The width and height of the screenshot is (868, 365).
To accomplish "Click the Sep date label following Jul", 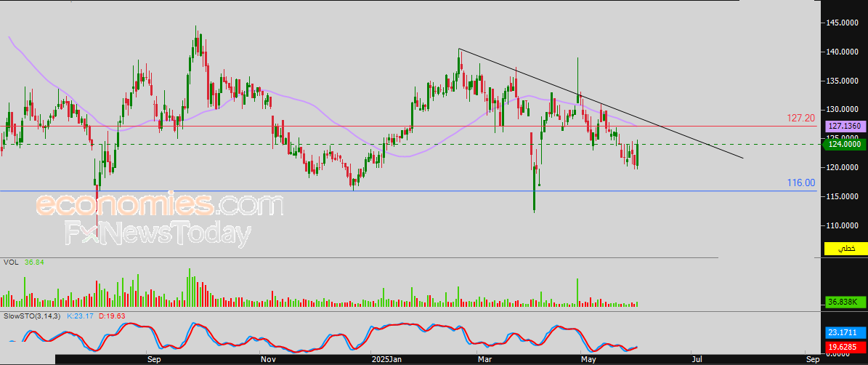I will (812, 360).
